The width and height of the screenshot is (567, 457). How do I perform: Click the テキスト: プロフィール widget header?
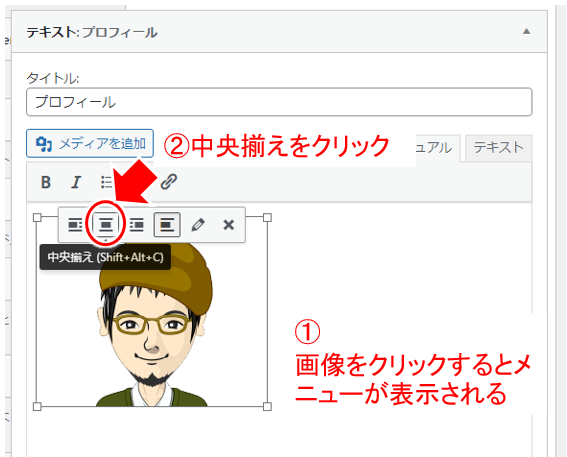coord(279,32)
